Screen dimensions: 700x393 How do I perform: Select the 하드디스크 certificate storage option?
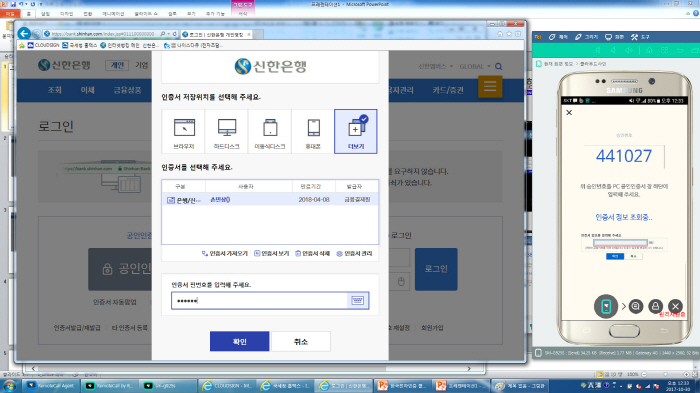(x=226, y=131)
